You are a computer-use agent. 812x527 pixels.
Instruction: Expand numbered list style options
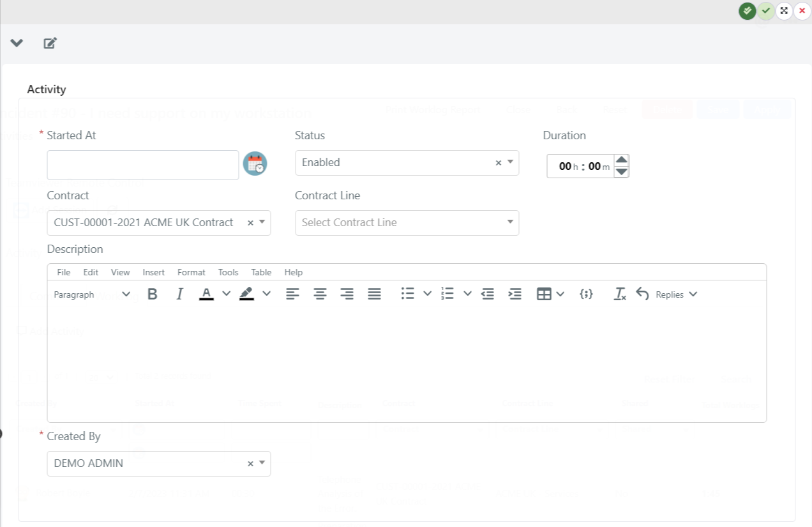point(468,294)
